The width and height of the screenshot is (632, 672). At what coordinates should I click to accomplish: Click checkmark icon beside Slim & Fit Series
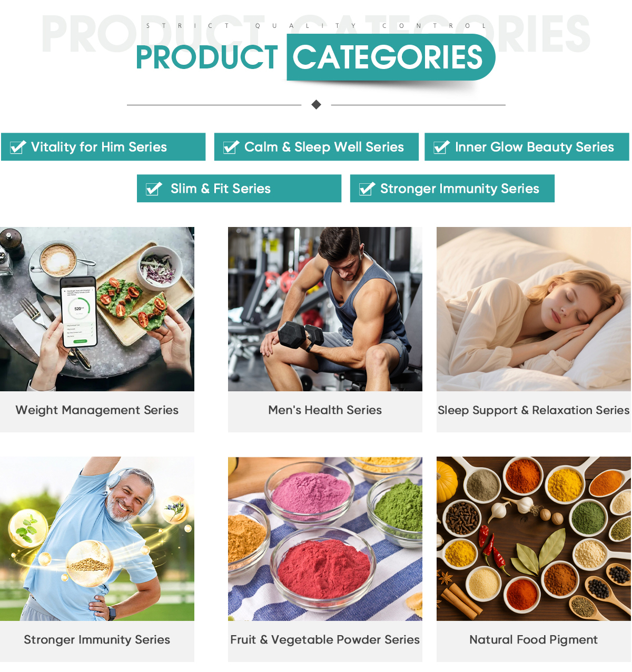point(154,189)
